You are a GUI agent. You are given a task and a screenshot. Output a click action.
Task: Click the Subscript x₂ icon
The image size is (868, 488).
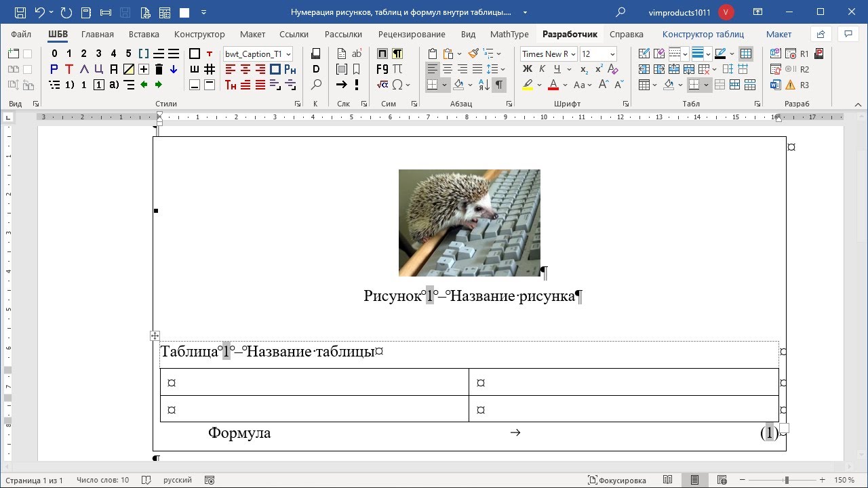[x=585, y=69]
